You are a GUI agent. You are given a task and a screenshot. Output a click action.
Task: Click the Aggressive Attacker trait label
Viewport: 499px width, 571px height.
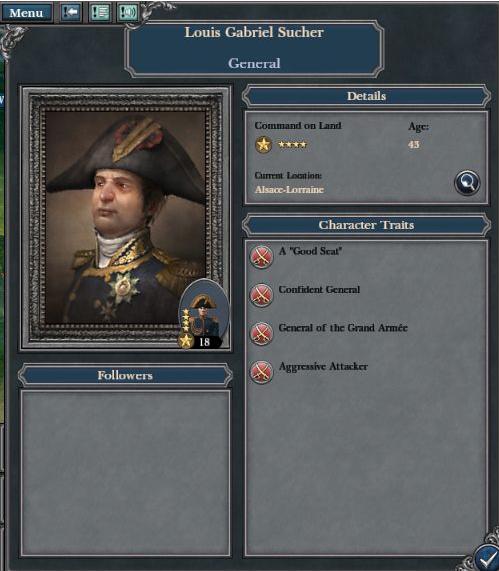(323, 367)
